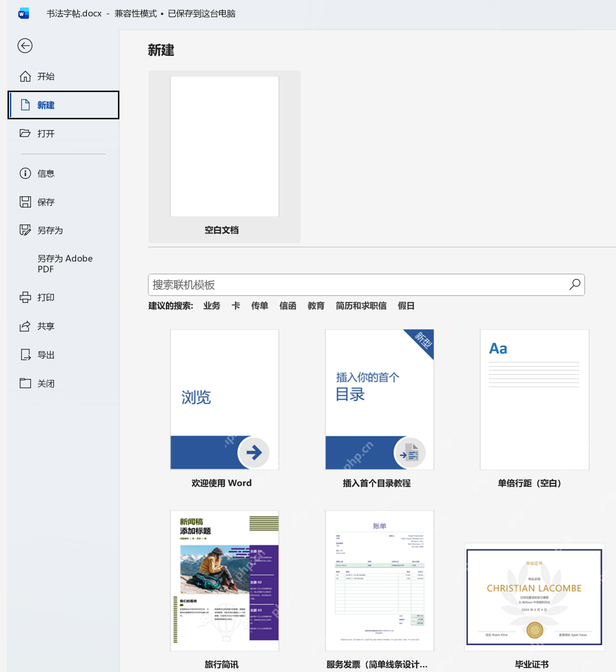The image size is (616, 672).
Task: Open the 开始 menu item
Action: coord(63,77)
